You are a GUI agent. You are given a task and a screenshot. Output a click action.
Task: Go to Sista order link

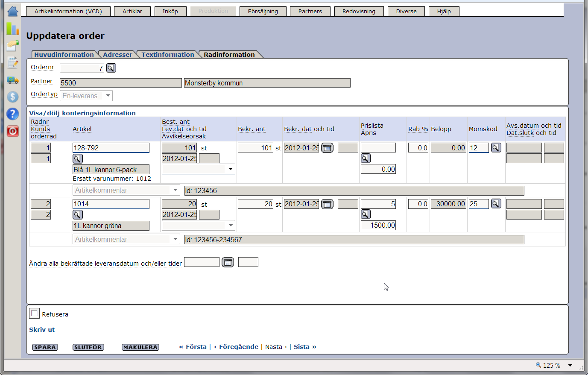pos(305,347)
